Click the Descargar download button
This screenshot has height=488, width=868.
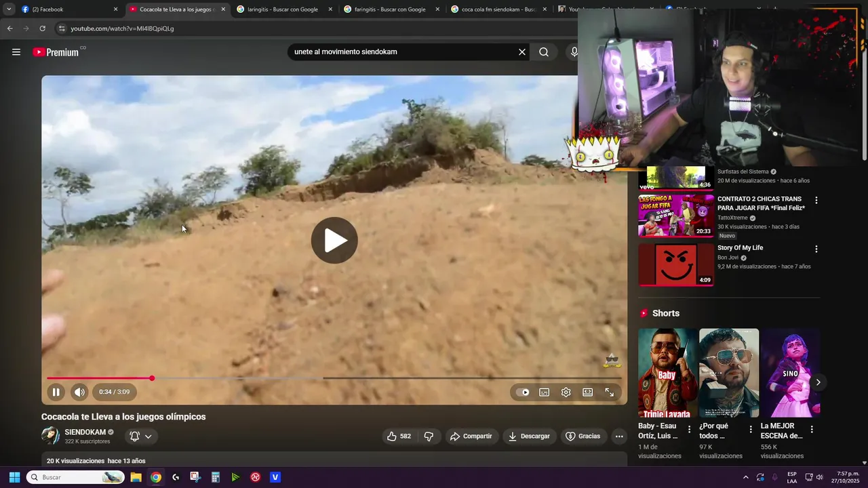coord(529,436)
